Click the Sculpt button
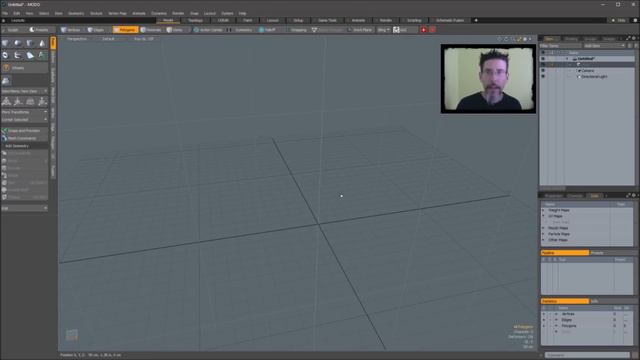640x360 pixels. click(13, 30)
